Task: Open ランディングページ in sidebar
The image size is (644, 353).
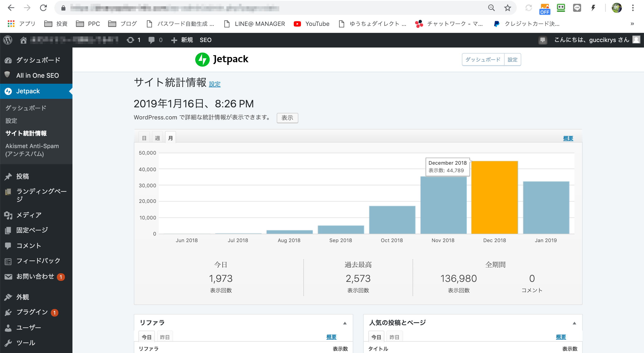Action: (36, 195)
